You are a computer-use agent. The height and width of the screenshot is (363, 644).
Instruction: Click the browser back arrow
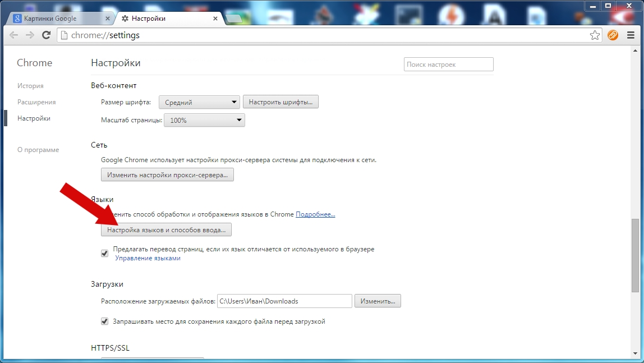pyautogui.click(x=13, y=35)
